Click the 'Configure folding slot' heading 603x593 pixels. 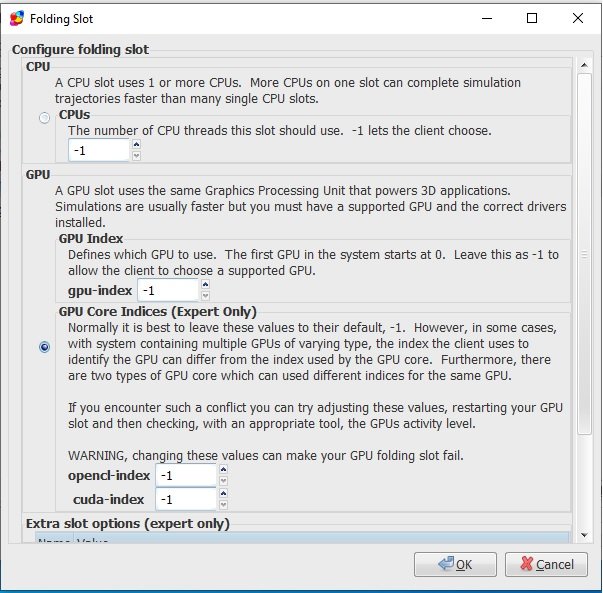point(80,49)
